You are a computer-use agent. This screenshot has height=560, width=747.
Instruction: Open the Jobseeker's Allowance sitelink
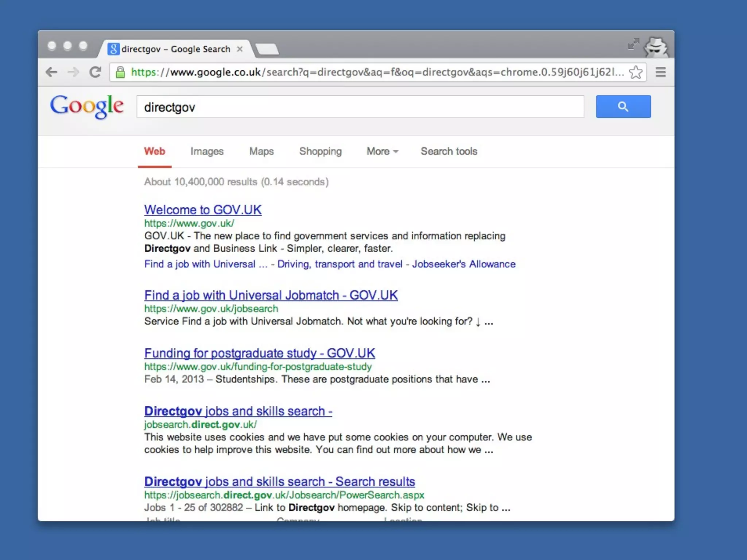click(464, 264)
